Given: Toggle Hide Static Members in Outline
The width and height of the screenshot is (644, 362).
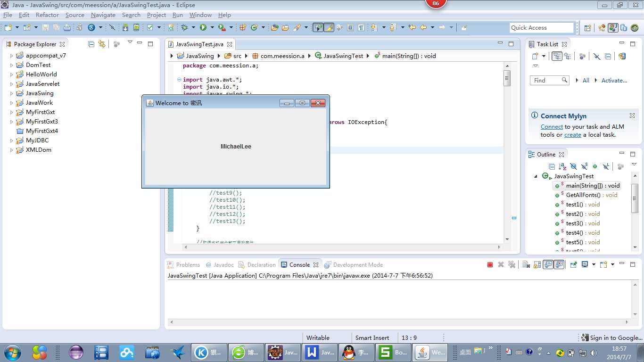Looking at the screenshot, I should pyautogui.click(x=584, y=166).
